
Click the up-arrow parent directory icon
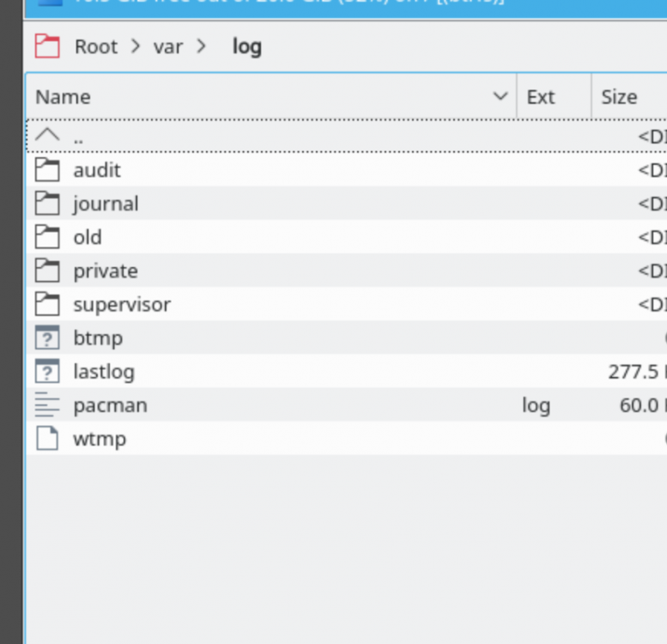point(47,136)
